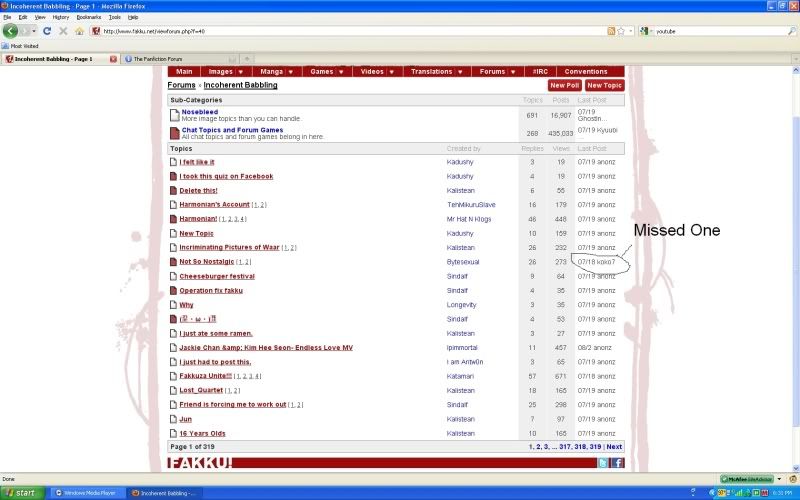Expand the Forums menu arrow
This screenshot has height=500, width=800.
513,72
